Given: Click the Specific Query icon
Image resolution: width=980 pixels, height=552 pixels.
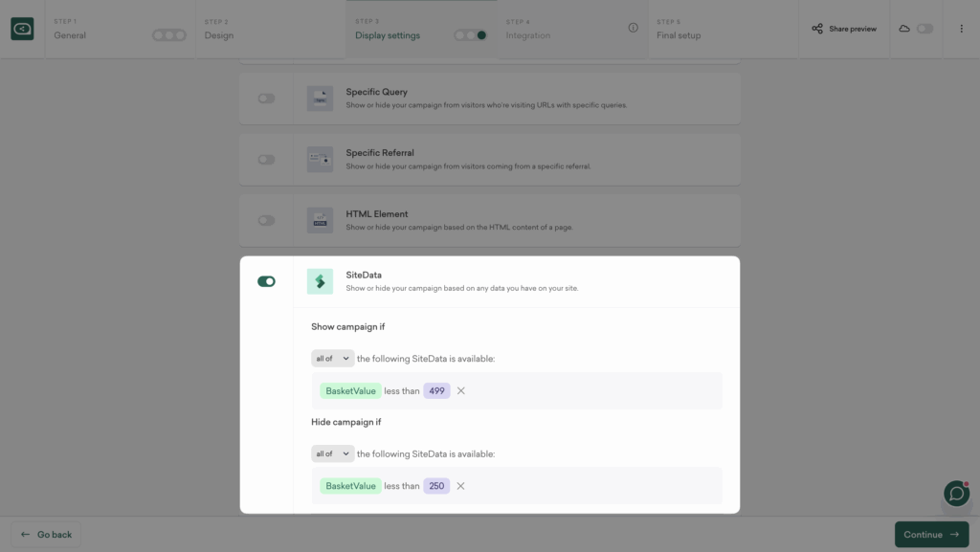Looking at the screenshot, I should (319, 98).
